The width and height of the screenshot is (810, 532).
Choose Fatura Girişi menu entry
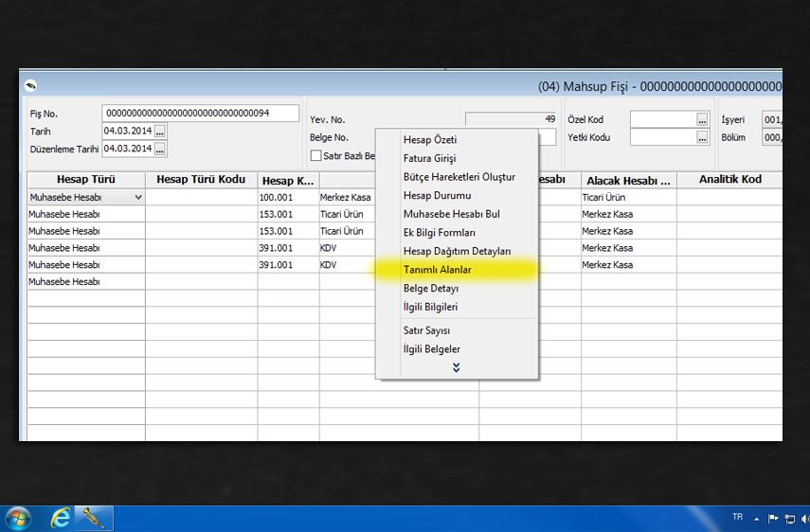(x=429, y=158)
